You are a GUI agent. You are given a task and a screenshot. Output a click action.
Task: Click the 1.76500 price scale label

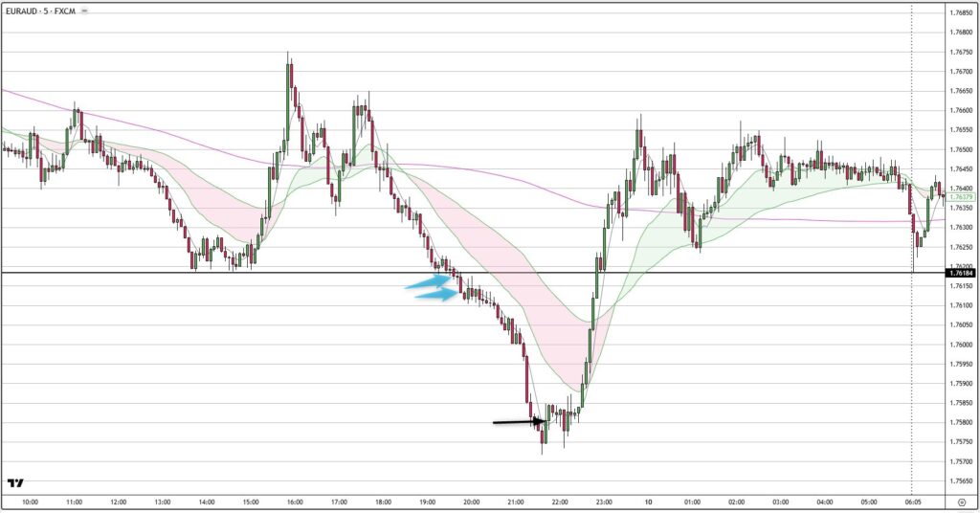pos(960,149)
